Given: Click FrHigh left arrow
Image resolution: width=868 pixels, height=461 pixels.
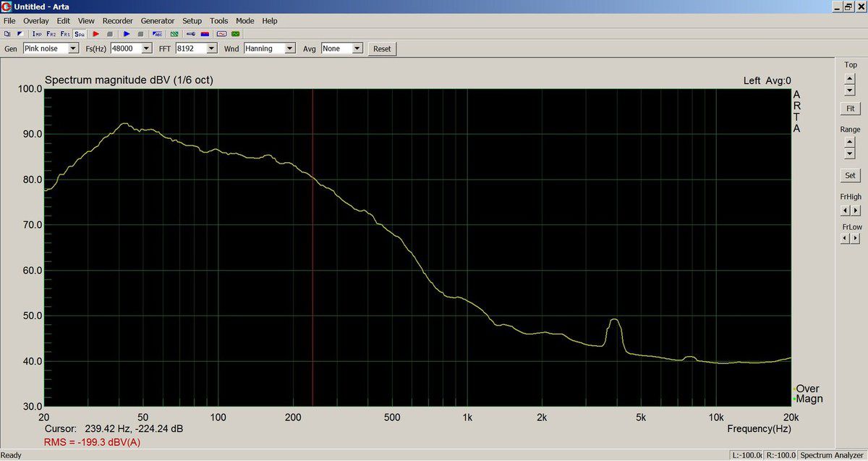Looking at the screenshot, I should pyautogui.click(x=845, y=210).
